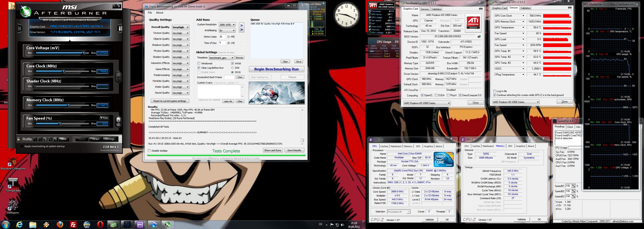Screen dimensions: 644x229
Task: Toggle the core and shader clock Link button
Action: click(118, 77)
